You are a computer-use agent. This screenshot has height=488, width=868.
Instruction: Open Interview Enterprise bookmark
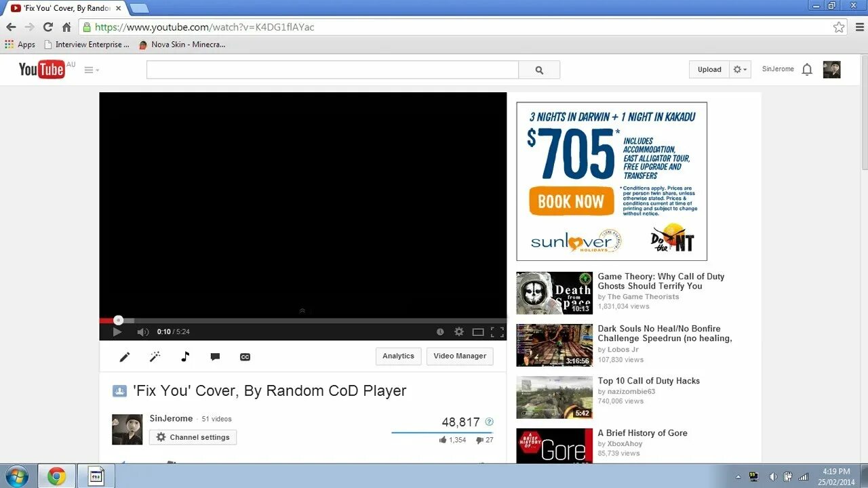click(86, 45)
